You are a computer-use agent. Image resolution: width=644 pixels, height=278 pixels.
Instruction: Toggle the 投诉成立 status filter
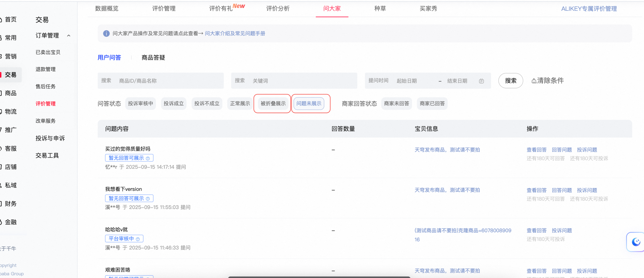coord(174,104)
